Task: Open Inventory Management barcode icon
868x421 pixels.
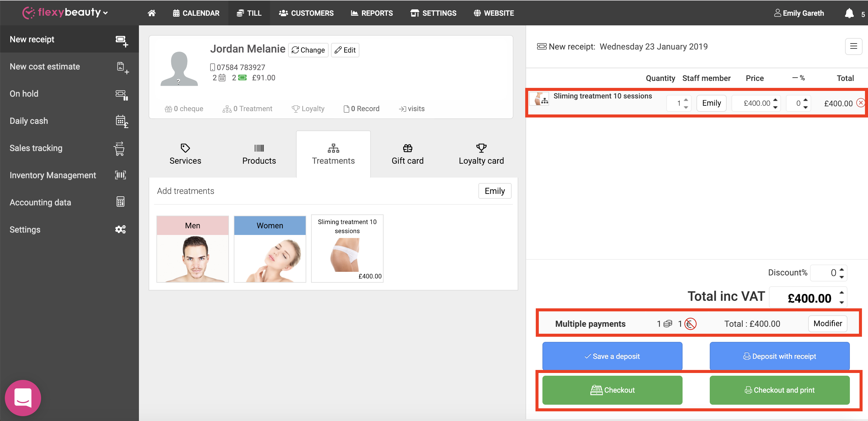Action: tap(120, 175)
